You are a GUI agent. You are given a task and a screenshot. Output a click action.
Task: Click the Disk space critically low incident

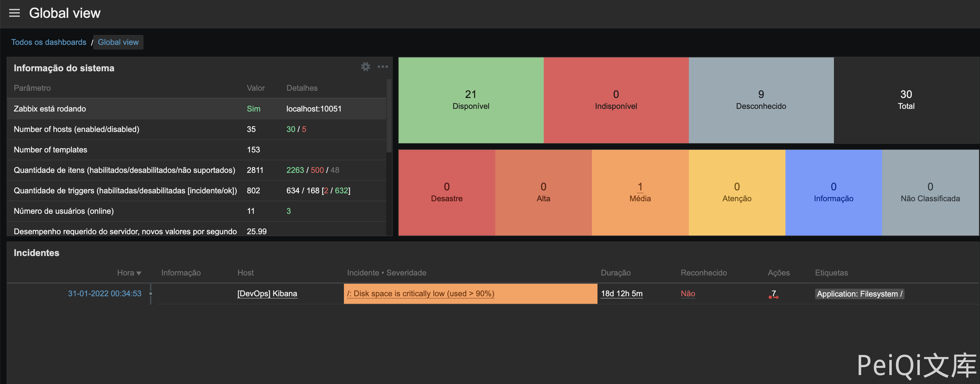tap(420, 294)
